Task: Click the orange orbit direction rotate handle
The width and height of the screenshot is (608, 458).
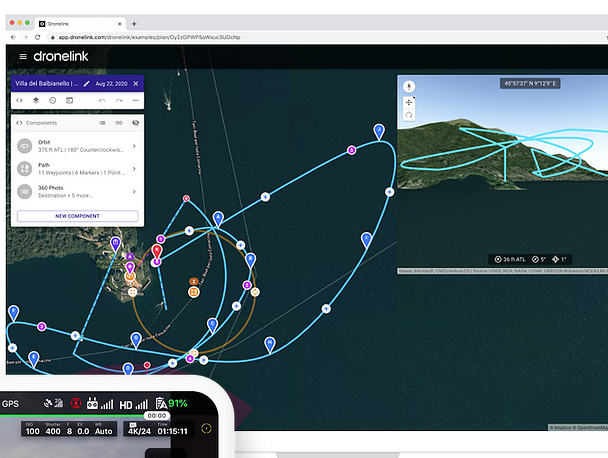Action: tap(255, 292)
